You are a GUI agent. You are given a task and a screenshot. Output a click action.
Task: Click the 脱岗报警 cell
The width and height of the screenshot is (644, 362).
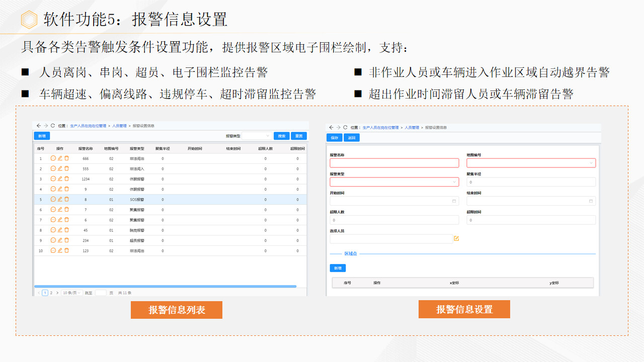(x=137, y=230)
